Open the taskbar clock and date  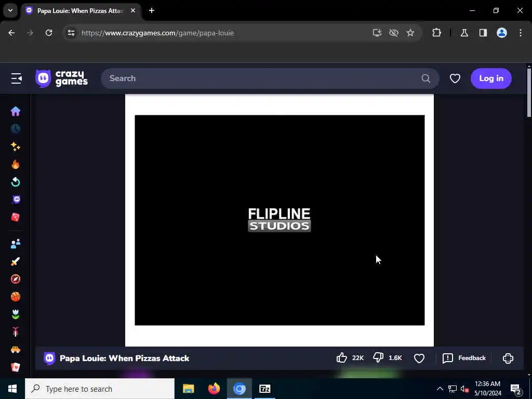coord(487,389)
